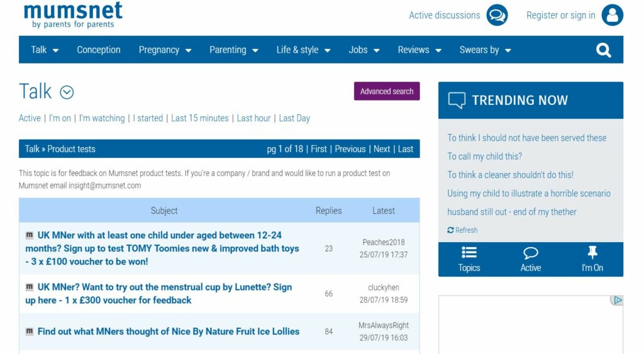This screenshot has height=354, width=644.
Task: Select the Last Day filter
Action: pyautogui.click(x=294, y=118)
